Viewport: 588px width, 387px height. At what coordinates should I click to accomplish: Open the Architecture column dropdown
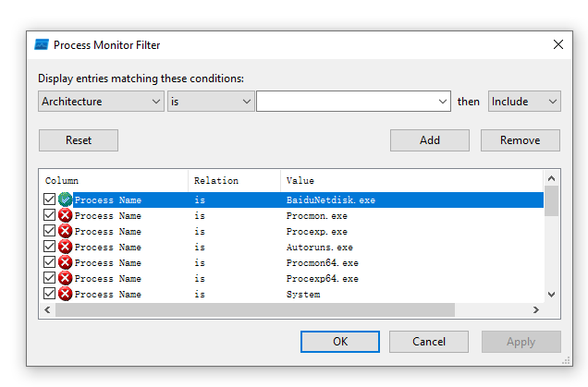(101, 102)
